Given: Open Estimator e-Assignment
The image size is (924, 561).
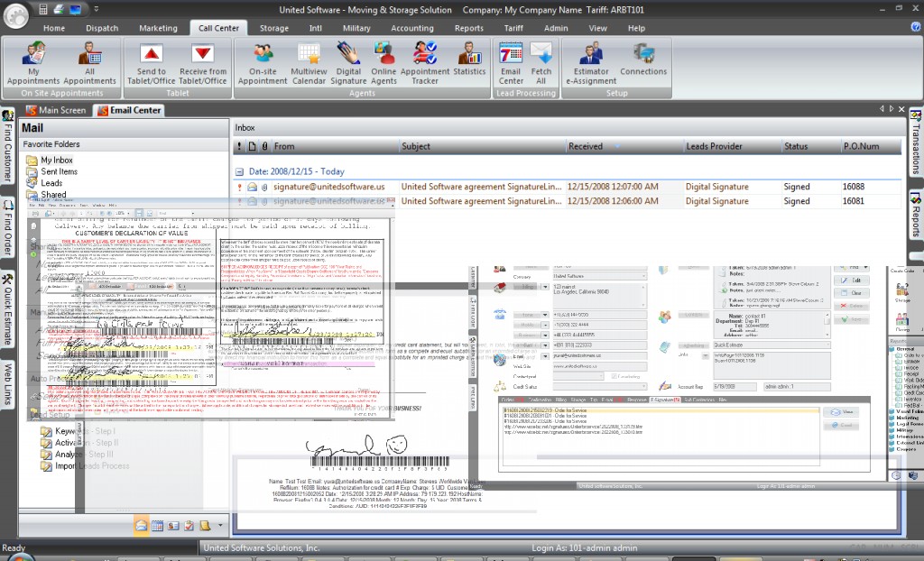Looking at the screenshot, I should 591,64.
